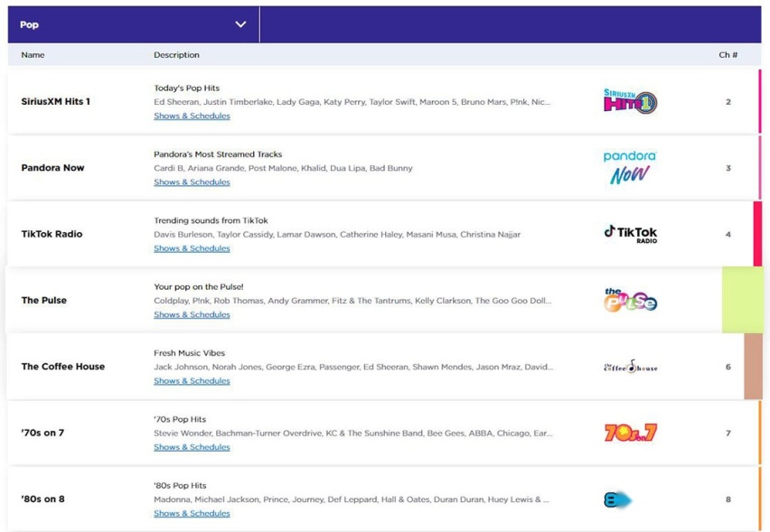Open Shows & Schedules for TikTok Radio
The width and height of the screenshot is (770, 532).
coord(192,248)
